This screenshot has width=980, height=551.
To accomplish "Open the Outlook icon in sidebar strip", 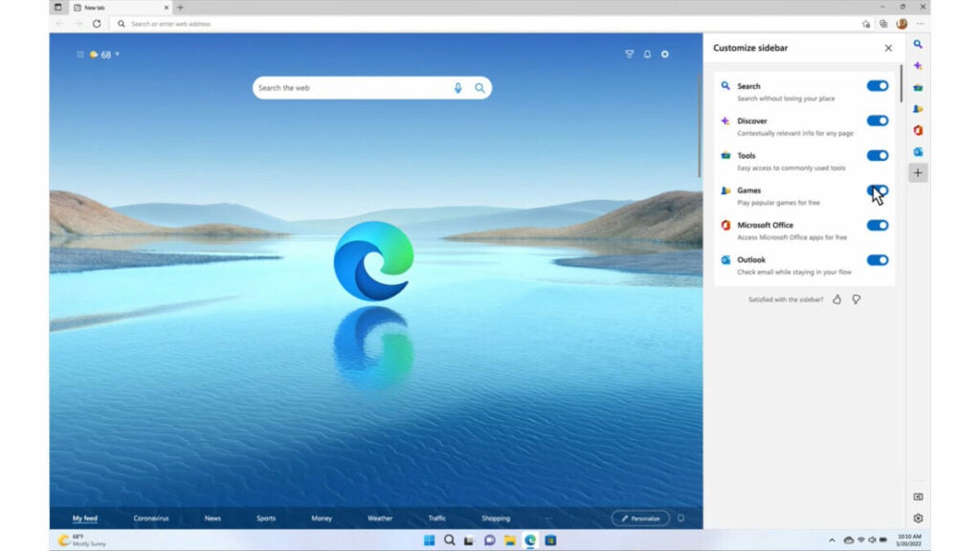I will coord(918,152).
